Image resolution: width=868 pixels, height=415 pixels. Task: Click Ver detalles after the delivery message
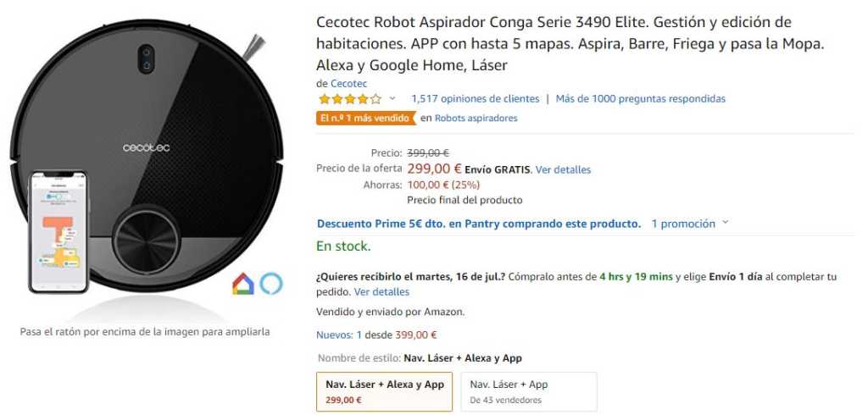point(381,291)
